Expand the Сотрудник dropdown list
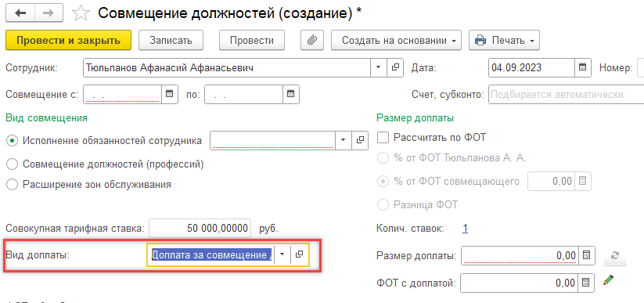Image resolution: width=644 pixels, height=303 pixels. (x=379, y=67)
